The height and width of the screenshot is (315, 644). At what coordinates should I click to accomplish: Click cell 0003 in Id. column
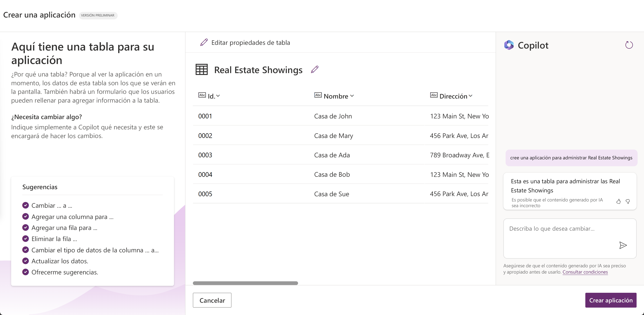[x=205, y=155]
